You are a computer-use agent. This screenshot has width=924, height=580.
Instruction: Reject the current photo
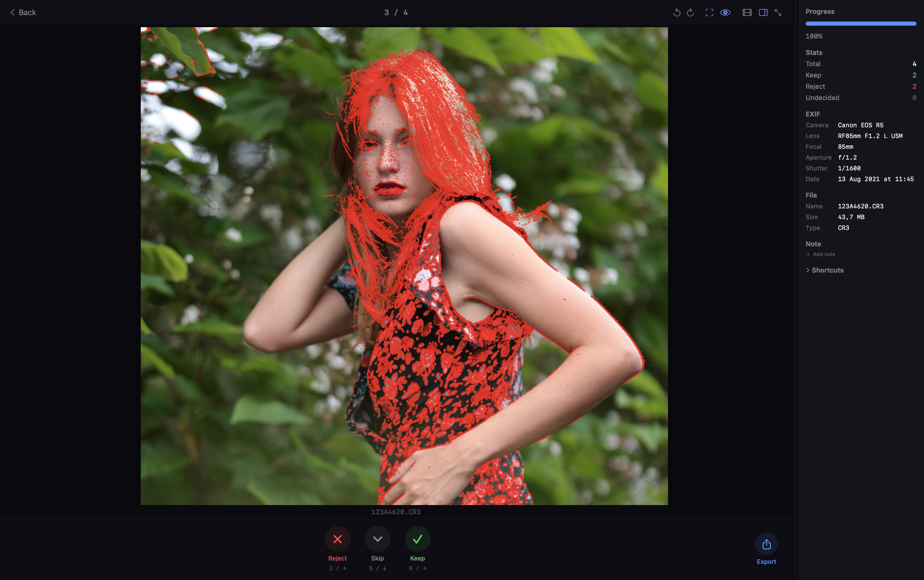coord(337,539)
